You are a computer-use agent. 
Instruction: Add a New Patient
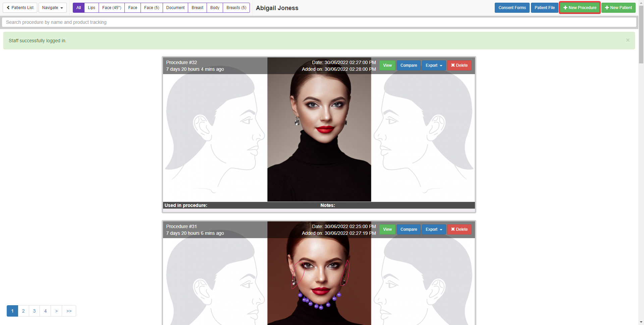point(618,8)
